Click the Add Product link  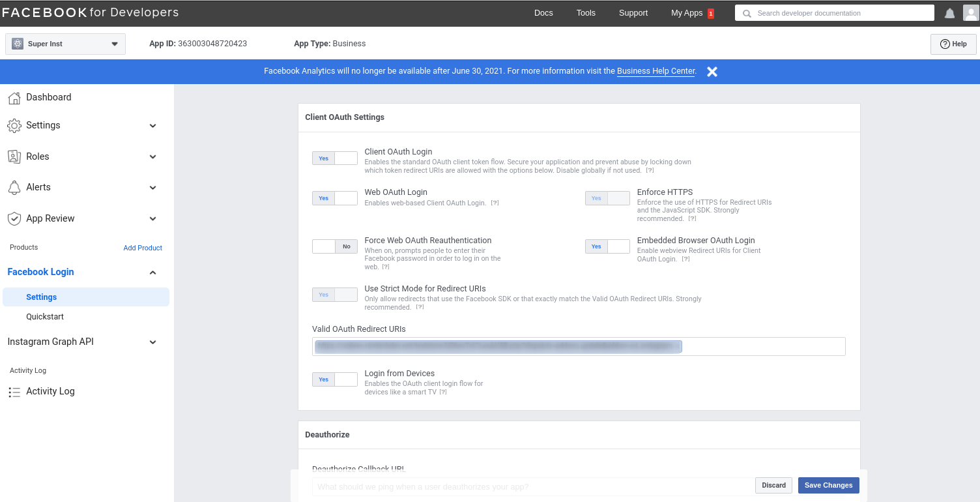pyautogui.click(x=143, y=248)
